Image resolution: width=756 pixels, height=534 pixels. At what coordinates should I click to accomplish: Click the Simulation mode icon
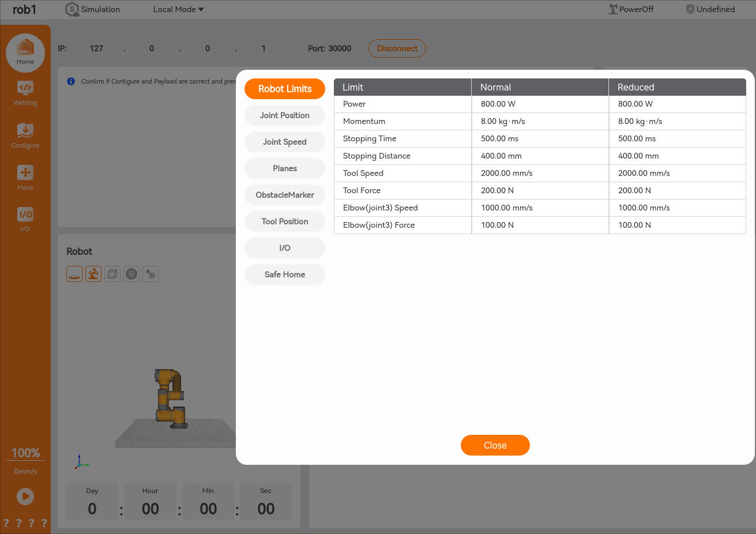pos(72,9)
